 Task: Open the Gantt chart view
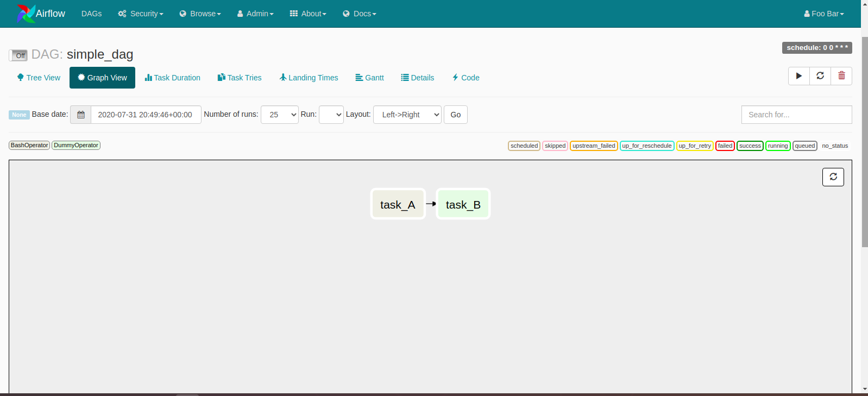pos(369,78)
